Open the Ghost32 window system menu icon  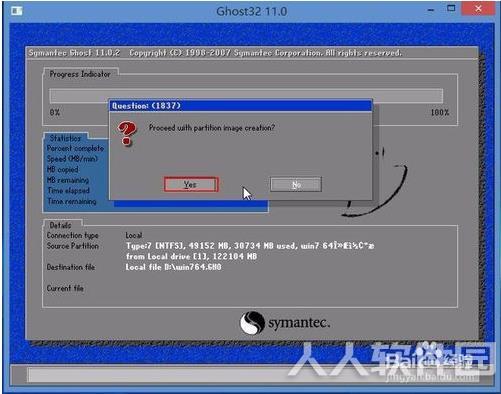(16, 11)
